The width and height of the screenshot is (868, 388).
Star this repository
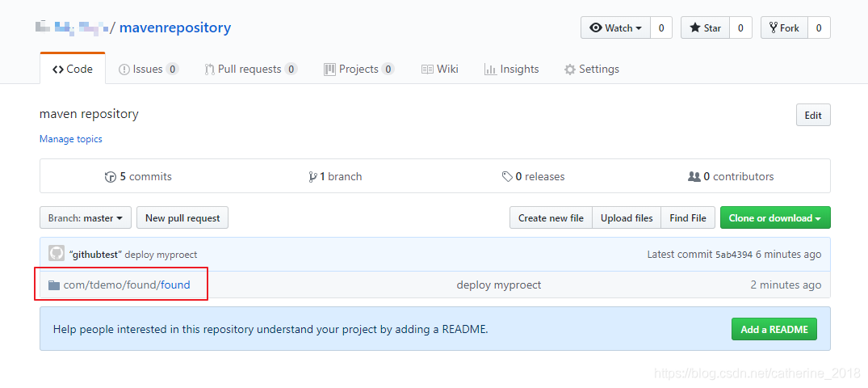click(705, 27)
